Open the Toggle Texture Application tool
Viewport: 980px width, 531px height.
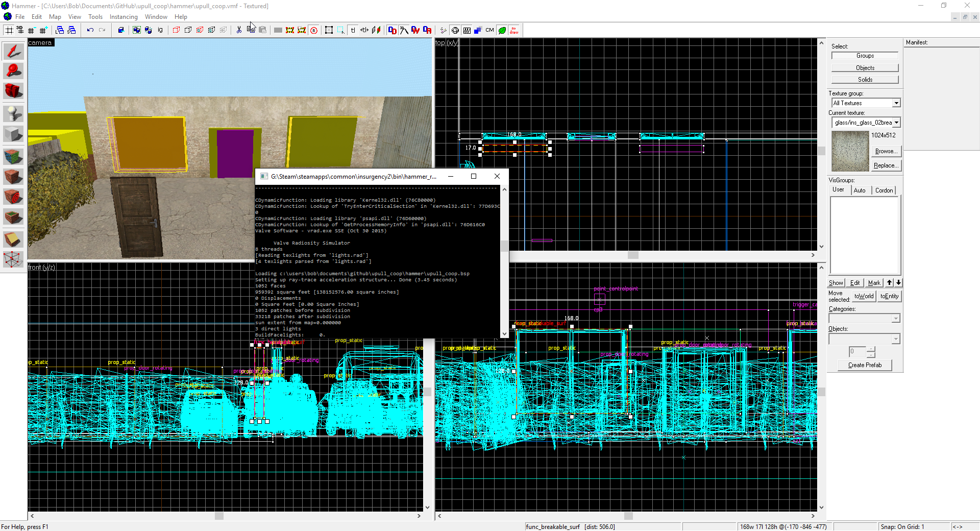tap(13, 156)
